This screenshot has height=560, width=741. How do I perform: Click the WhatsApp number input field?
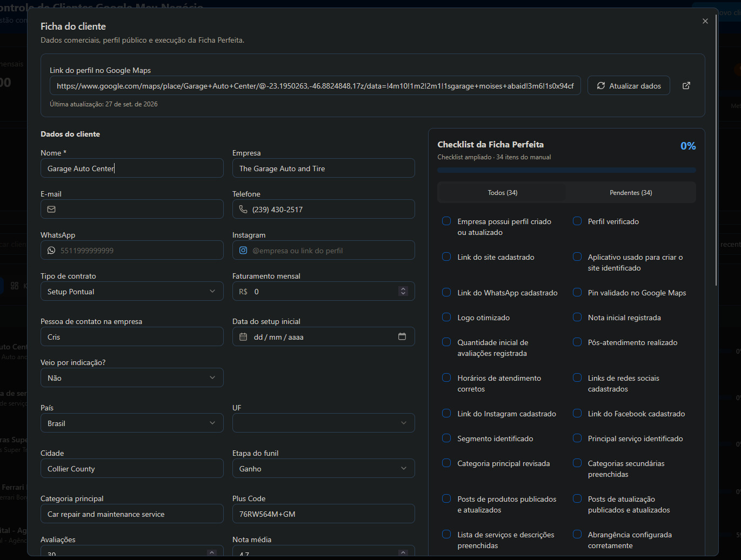click(132, 250)
